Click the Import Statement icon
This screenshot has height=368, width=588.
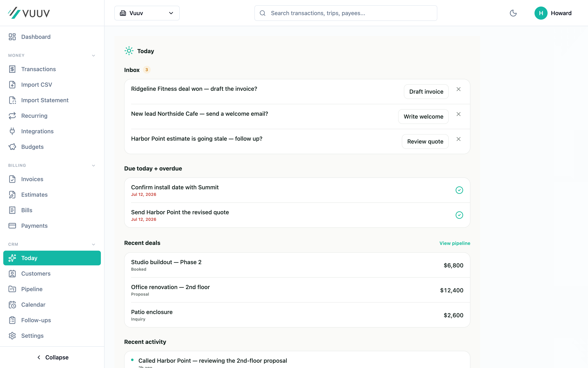(12, 100)
